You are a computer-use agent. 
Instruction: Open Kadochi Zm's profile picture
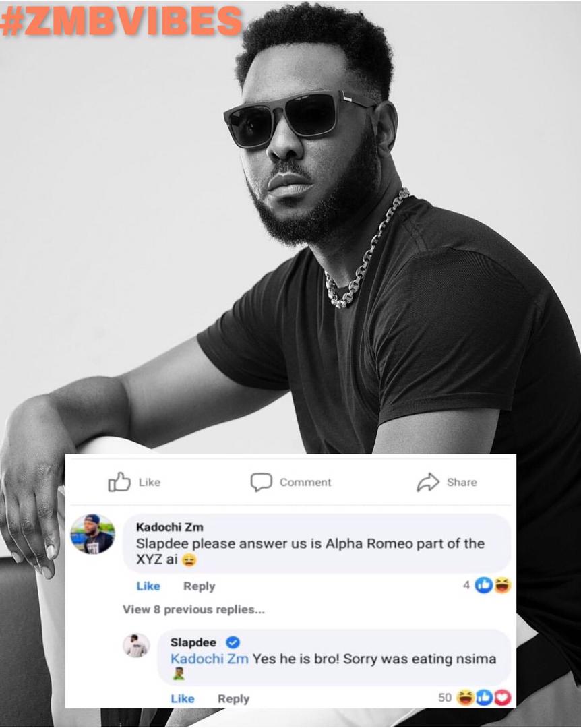[92, 534]
